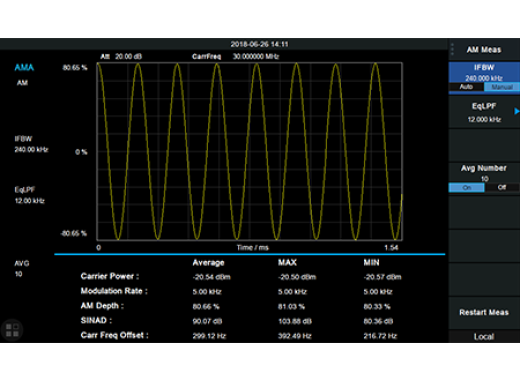Turn Avg Number Off
The height and width of the screenshot is (380, 520).
(x=502, y=188)
